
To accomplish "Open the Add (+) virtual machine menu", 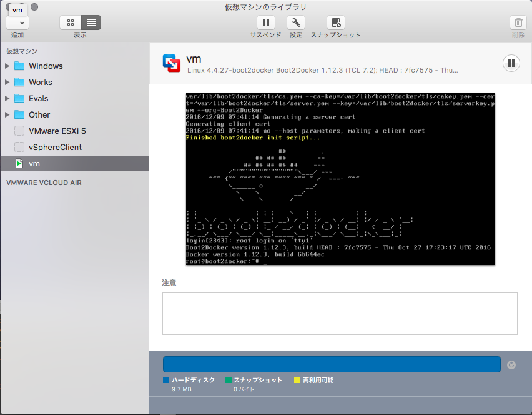I will tap(17, 22).
